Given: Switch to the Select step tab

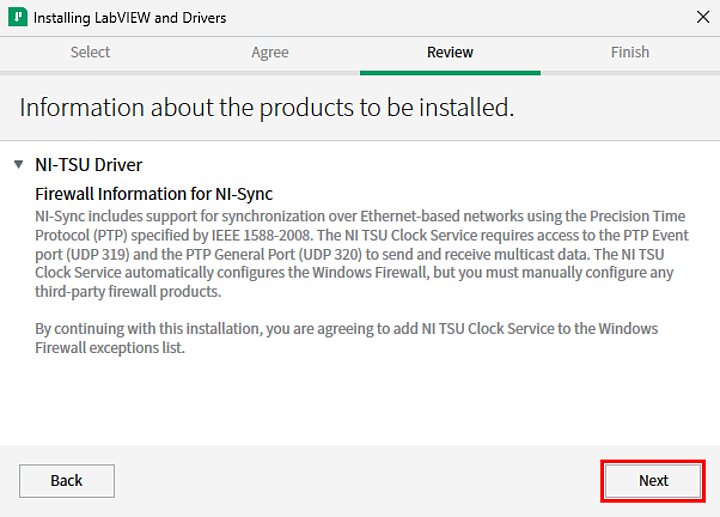Looking at the screenshot, I should tap(90, 52).
